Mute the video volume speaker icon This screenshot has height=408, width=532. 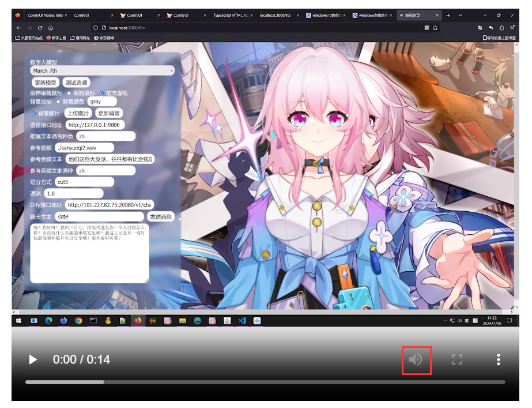[416, 360]
